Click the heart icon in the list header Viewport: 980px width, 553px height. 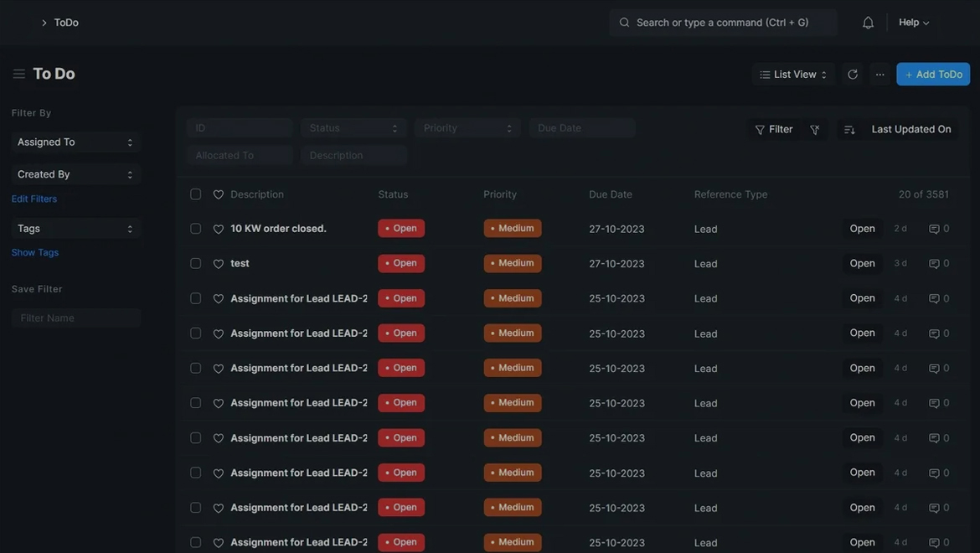(x=219, y=194)
